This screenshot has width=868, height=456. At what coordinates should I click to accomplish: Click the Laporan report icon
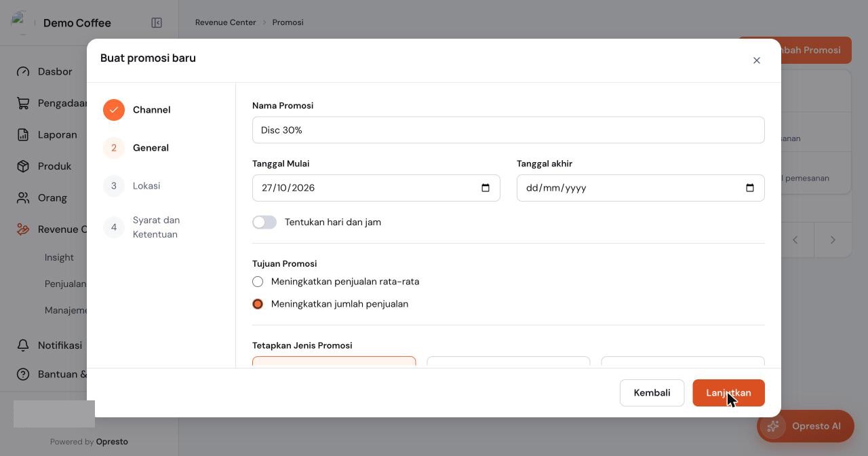[23, 134]
